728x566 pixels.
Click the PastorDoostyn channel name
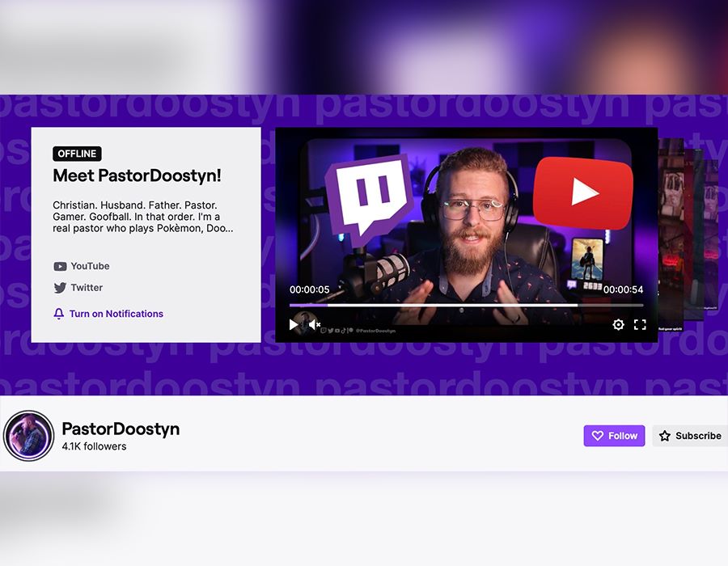tap(121, 429)
